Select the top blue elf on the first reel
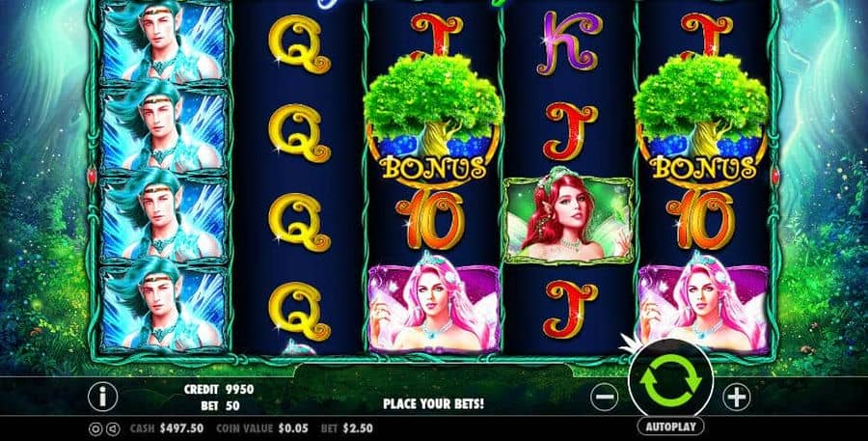The height and width of the screenshot is (441, 868). click(164, 42)
